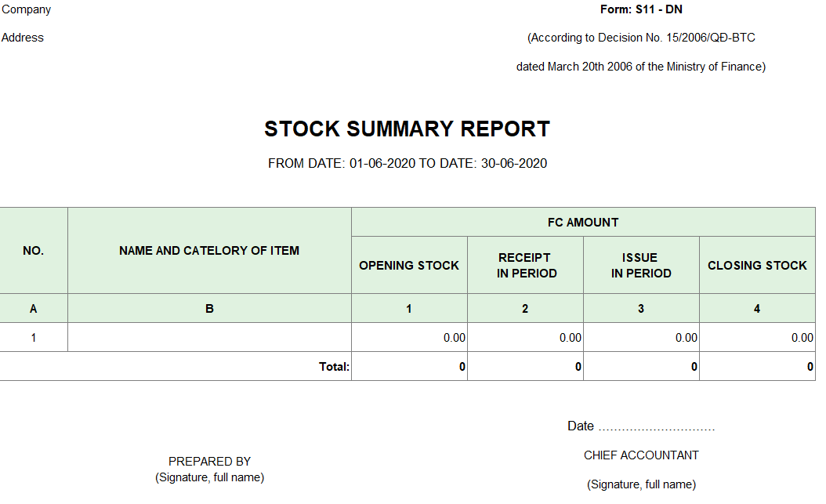826x504 pixels.
Task: Select the Company label text
Action: point(27,9)
